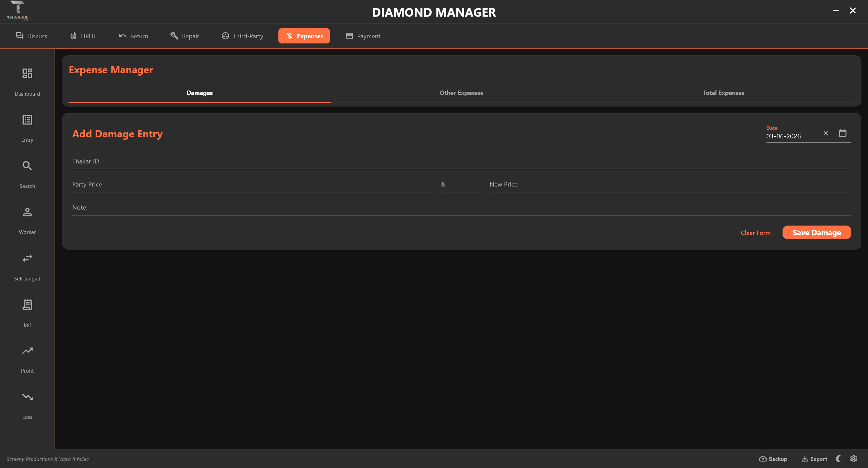The image size is (868, 468).
Task: Clear the date field value
Action: point(826,133)
